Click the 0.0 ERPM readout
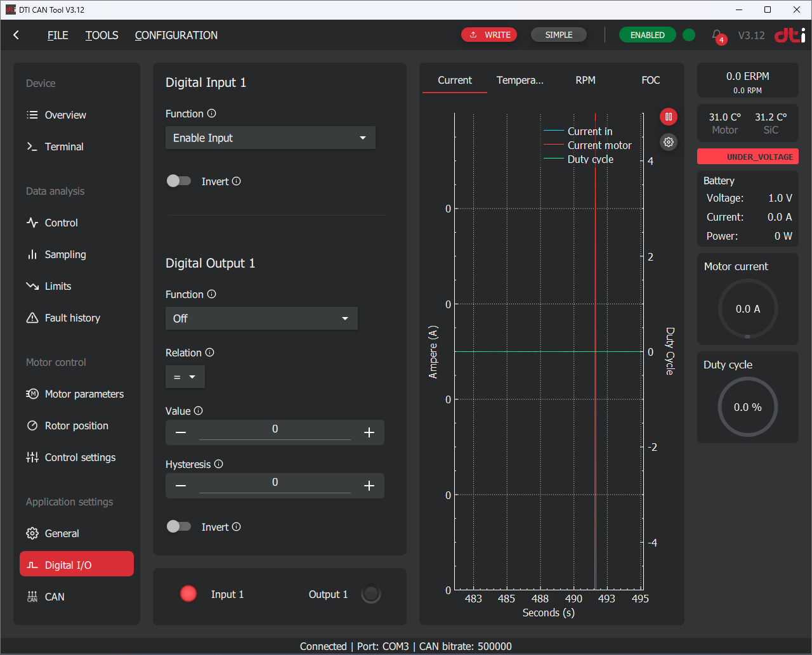The width and height of the screenshot is (812, 655). [x=748, y=76]
